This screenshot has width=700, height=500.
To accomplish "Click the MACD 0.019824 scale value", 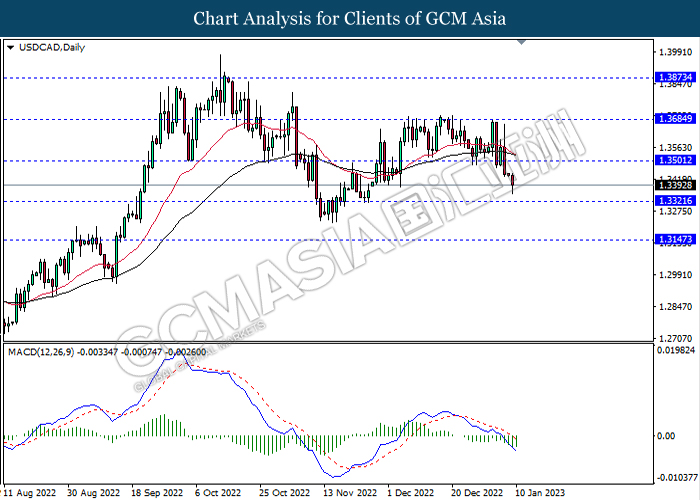I will [x=676, y=350].
